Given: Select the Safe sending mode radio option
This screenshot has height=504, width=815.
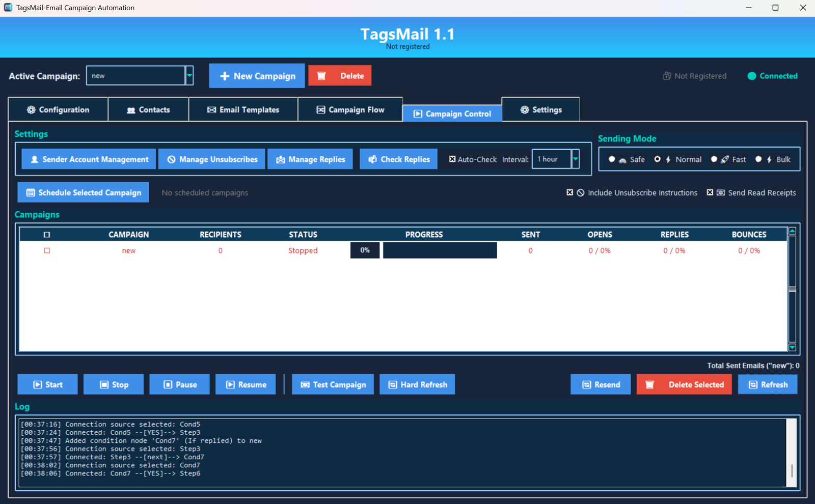Looking at the screenshot, I should 612,159.
